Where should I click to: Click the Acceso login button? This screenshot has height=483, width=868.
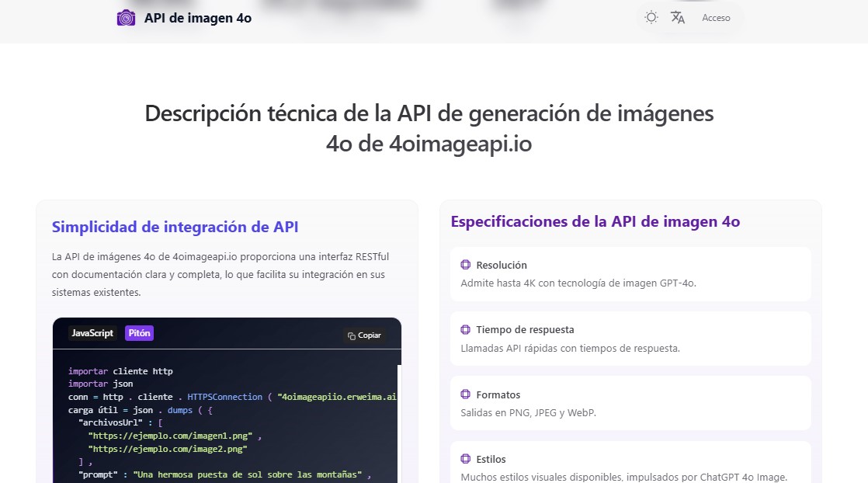(x=716, y=18)
